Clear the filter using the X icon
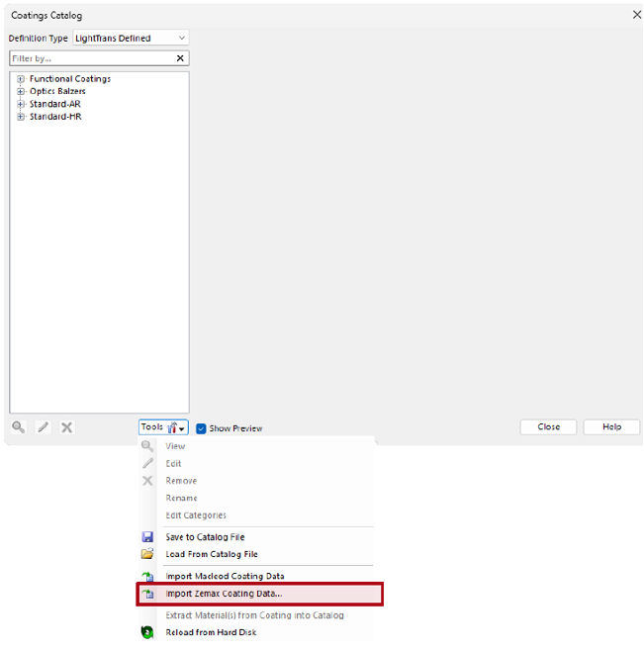The image size is (644, 652). coord(180,58)
